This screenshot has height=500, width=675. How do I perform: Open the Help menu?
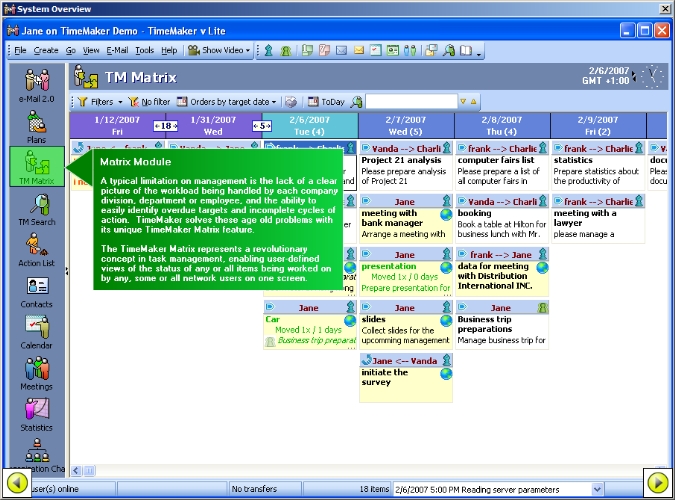click(169, 50)
